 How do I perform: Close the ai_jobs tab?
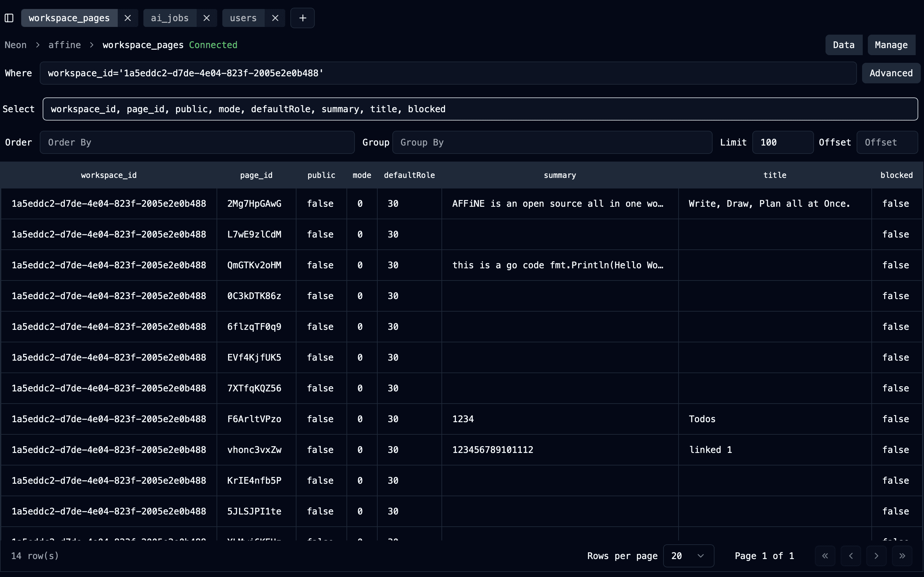[207, 18]
